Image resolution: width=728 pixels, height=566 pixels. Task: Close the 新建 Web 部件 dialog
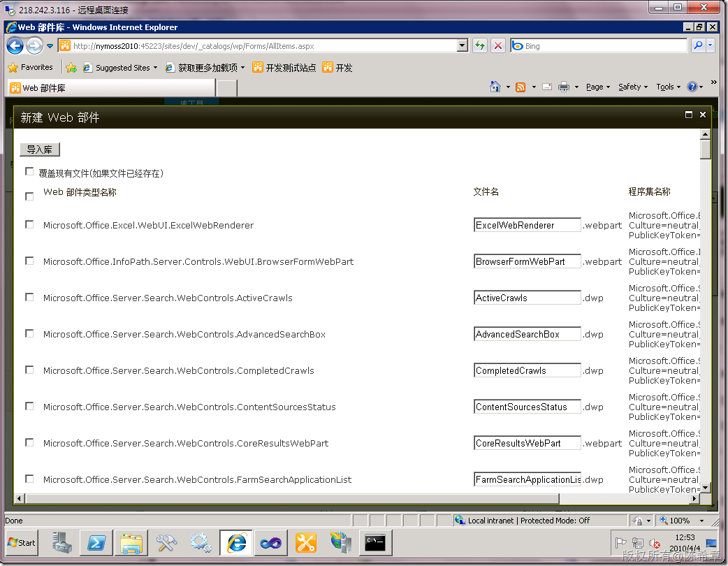[x=703, y=115]
